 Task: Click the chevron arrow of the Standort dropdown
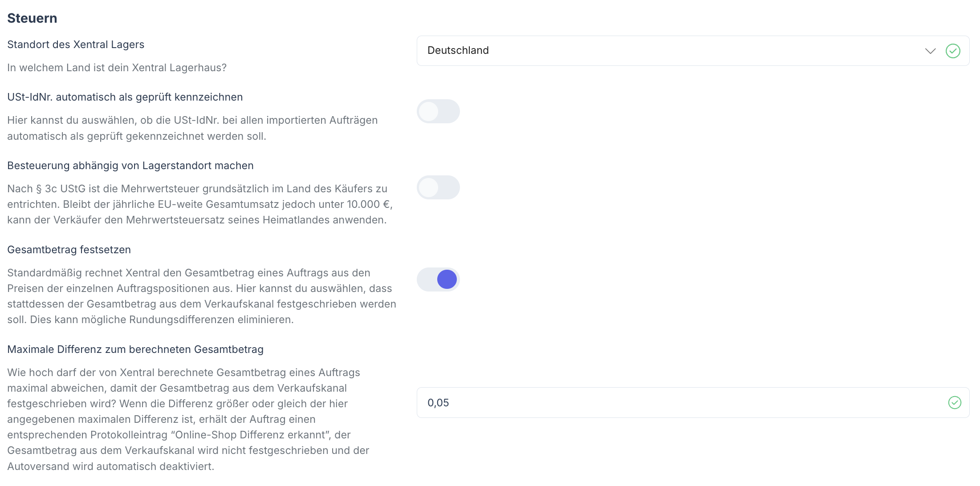pyautogui.click(x=930, y=51)
